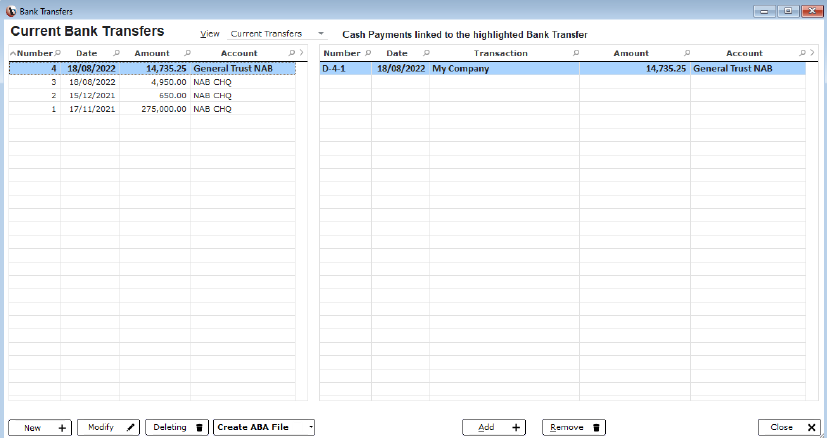The image size is (827, 438).
Task: Click search icon in left Number column header
Action: click(x=57, y=53)
